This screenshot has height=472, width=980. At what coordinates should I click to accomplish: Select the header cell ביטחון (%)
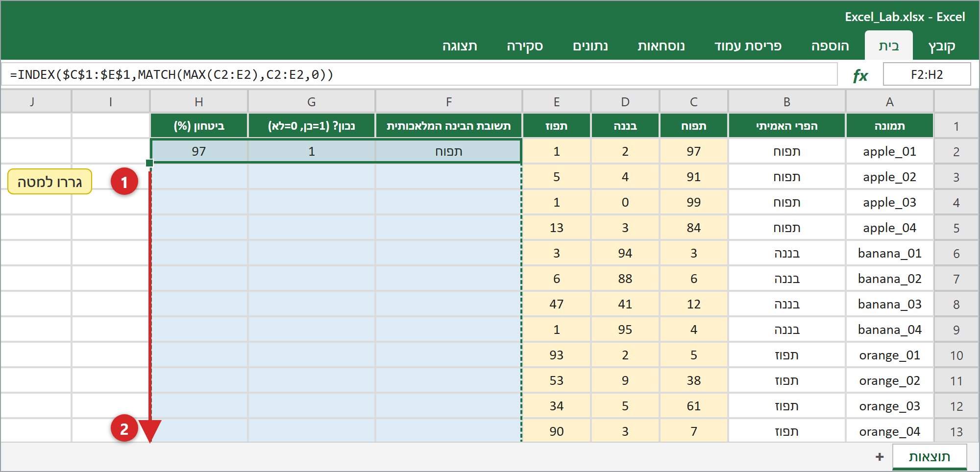pos(199,126)
